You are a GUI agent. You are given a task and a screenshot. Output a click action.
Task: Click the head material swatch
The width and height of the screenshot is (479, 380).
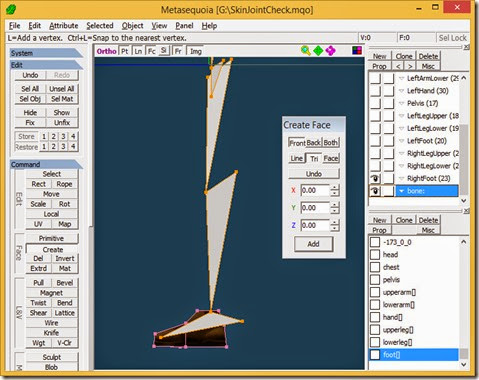pos(375,255)
